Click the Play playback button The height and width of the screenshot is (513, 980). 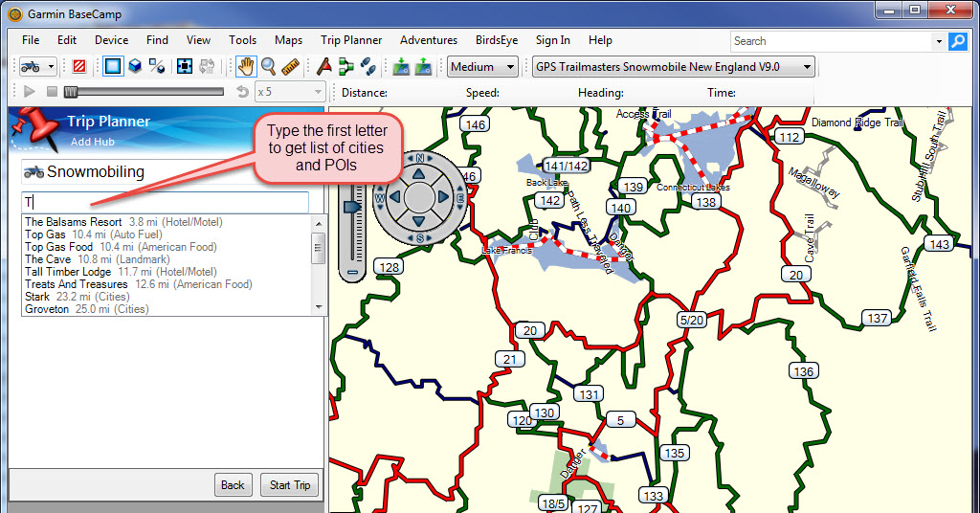click(x=29, y=92)
